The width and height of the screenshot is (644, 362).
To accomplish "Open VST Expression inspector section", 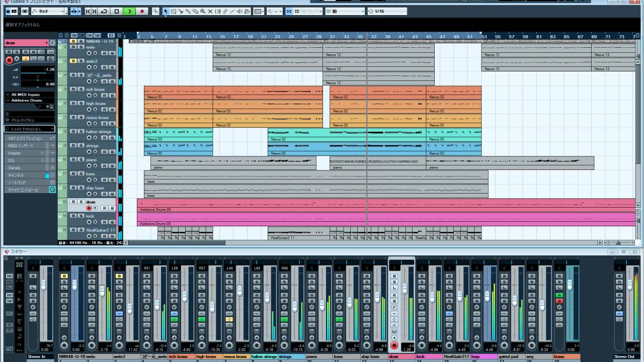I will [30, 138].
